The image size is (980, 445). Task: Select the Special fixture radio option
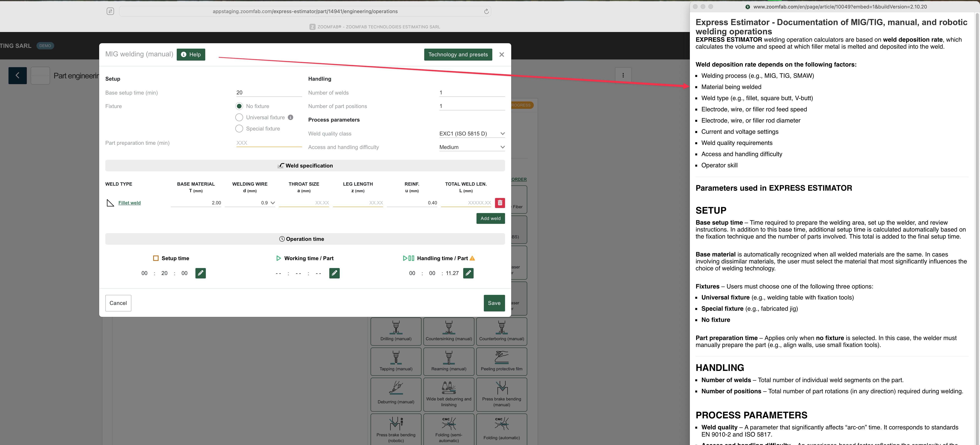(x=239, y=129)
